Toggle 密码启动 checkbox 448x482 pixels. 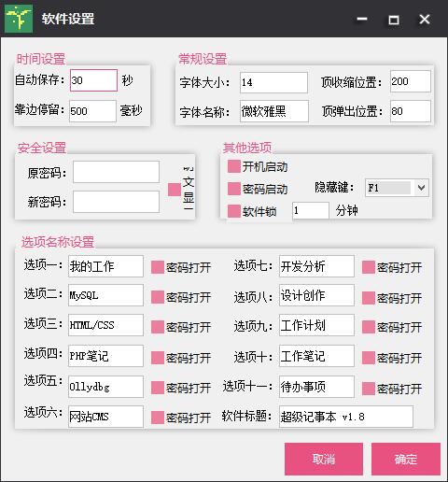coord(234,189)
